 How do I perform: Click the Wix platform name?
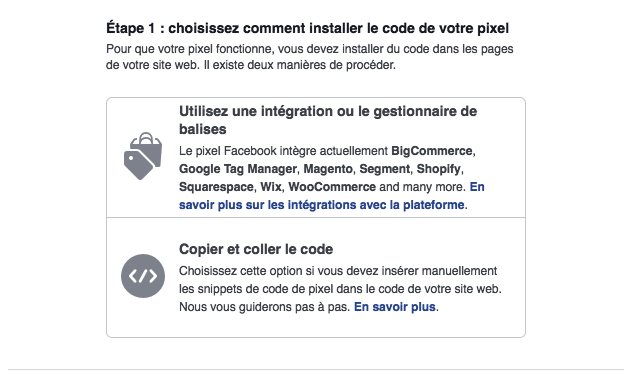pyautogui.click(x=271, y=187)
